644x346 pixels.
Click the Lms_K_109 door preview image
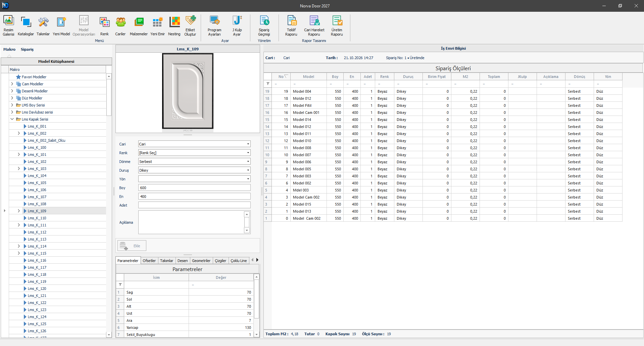[x=188, y=91]
